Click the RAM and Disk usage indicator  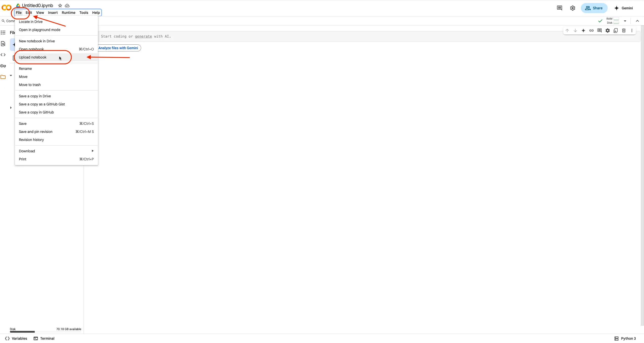[x=613, y=21]
